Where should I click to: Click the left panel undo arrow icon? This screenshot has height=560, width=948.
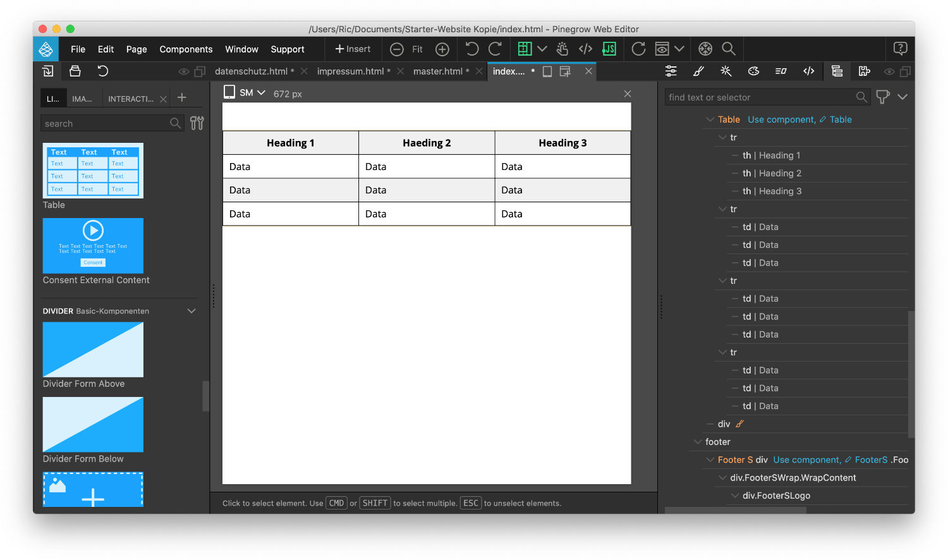102,71
